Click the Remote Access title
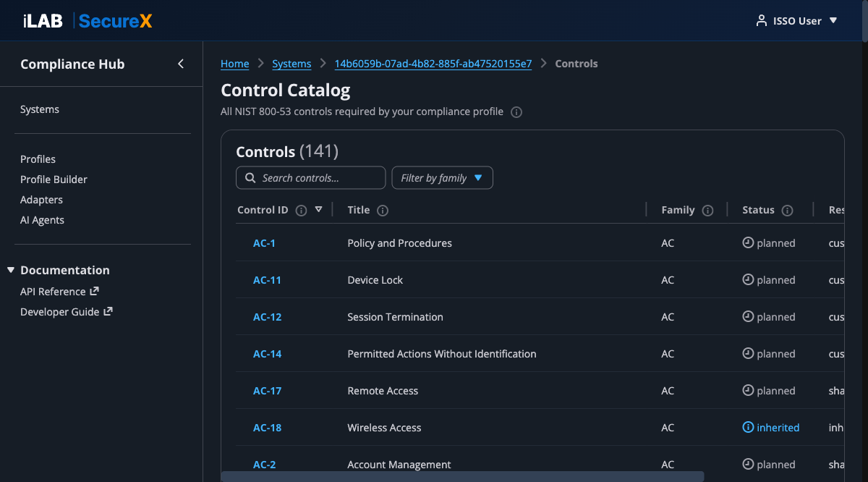 click(x=383, y=391)
